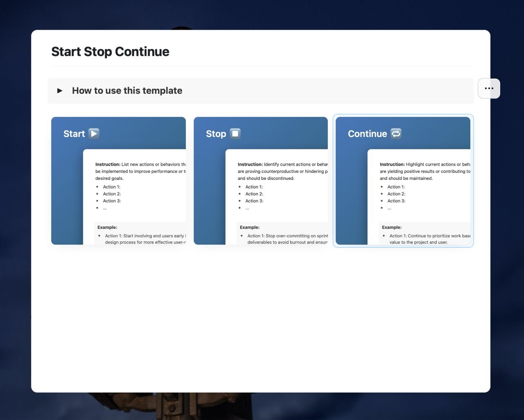
Task: Click the Start heading text
Action: click(74, 133)
